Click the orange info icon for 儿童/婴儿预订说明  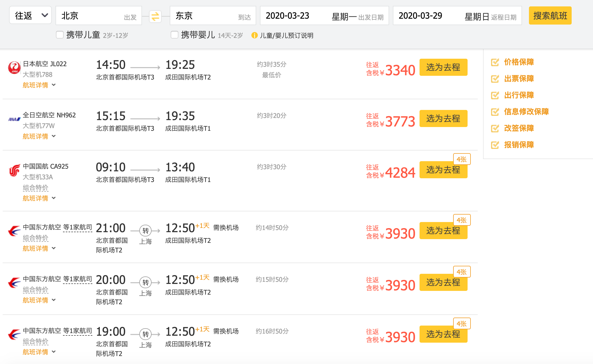254,35
